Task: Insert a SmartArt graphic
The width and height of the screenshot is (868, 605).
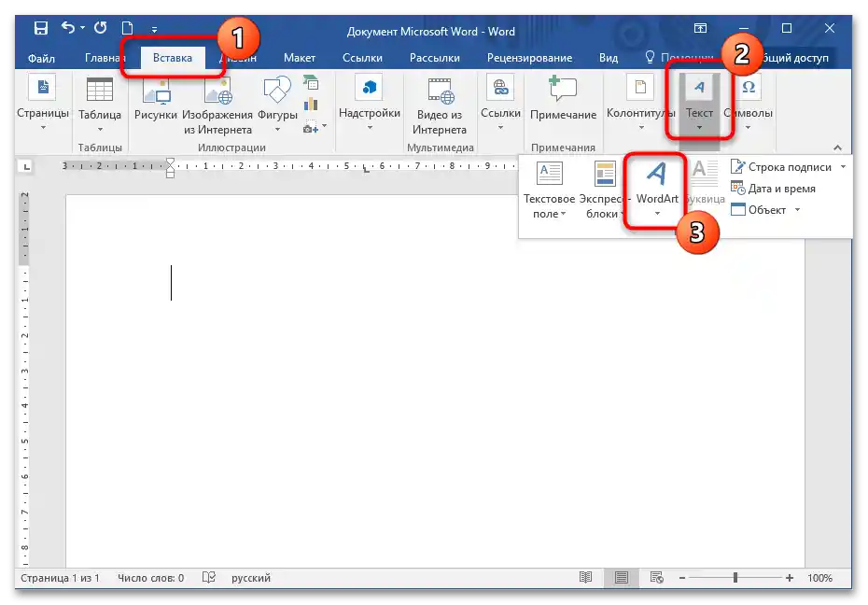Action: [x=311, y=84]
